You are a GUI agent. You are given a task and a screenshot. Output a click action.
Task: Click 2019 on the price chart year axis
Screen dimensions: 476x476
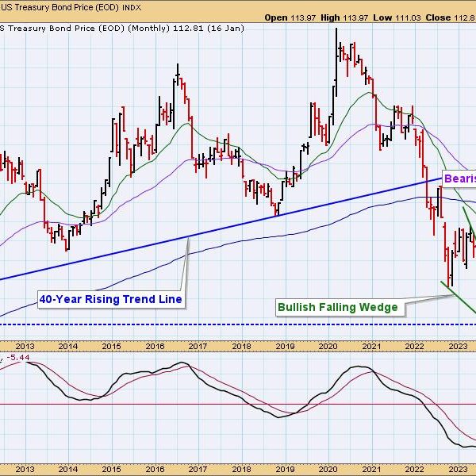[285, 346]
